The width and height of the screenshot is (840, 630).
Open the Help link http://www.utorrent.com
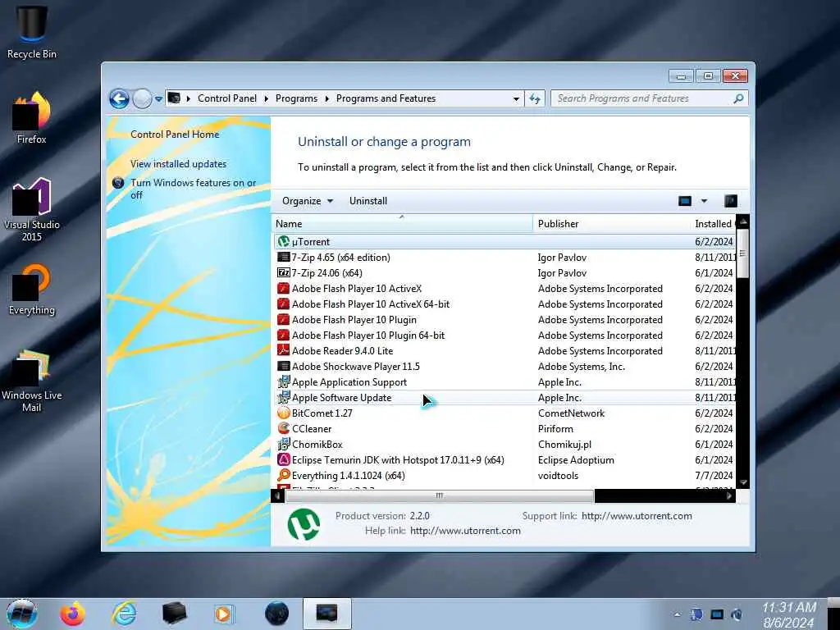pos(466,531)
